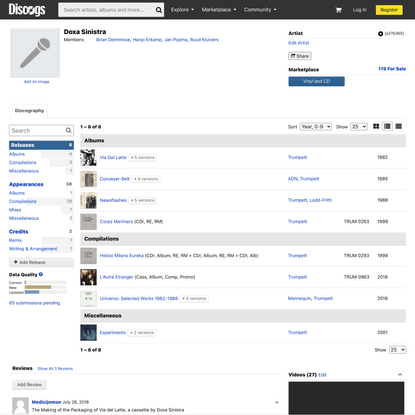
Task: Open the 65 submissions pending link
Action: click(34, 303)
